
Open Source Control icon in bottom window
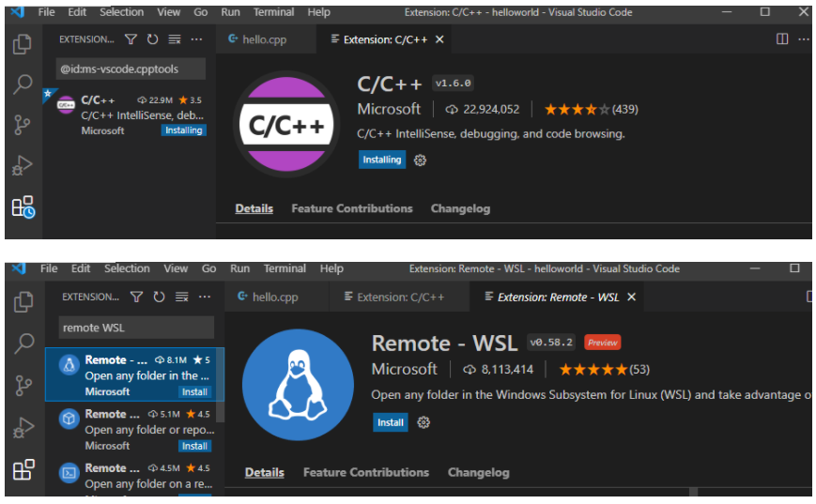click(x=23, y=386)
